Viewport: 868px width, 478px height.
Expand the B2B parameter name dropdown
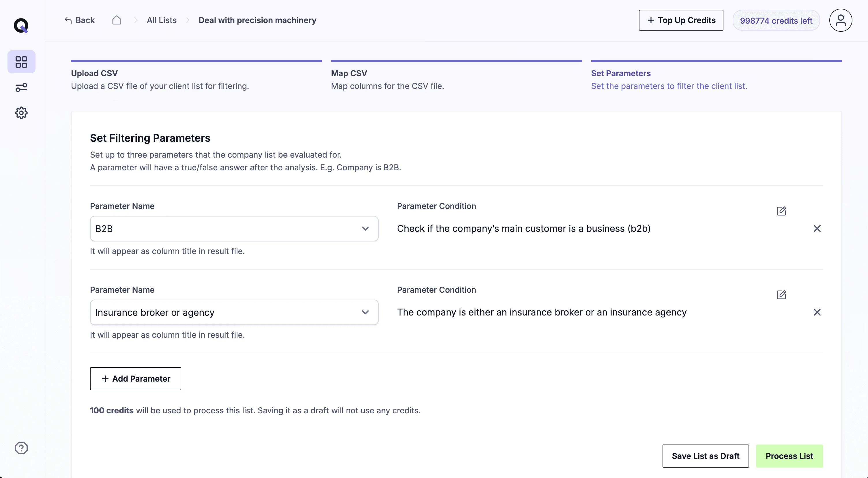365,229
